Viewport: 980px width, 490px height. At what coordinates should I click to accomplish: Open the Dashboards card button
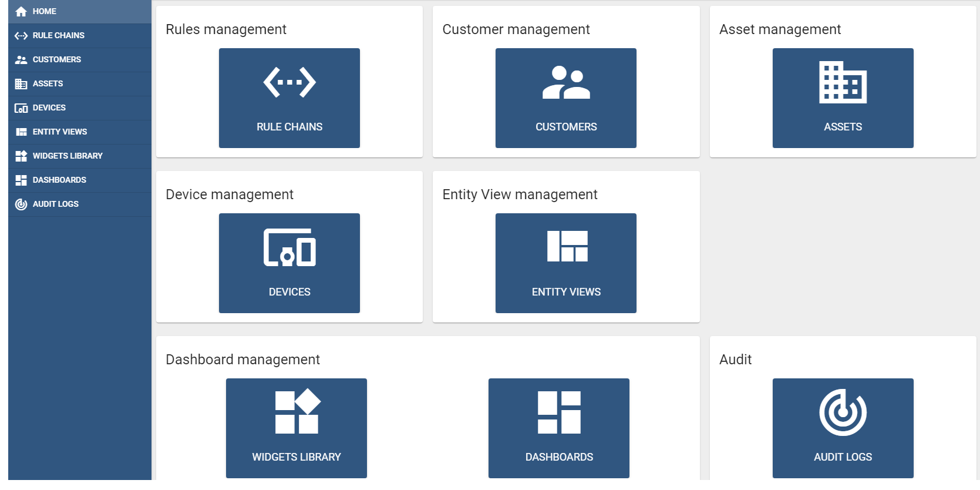point(558,428)
